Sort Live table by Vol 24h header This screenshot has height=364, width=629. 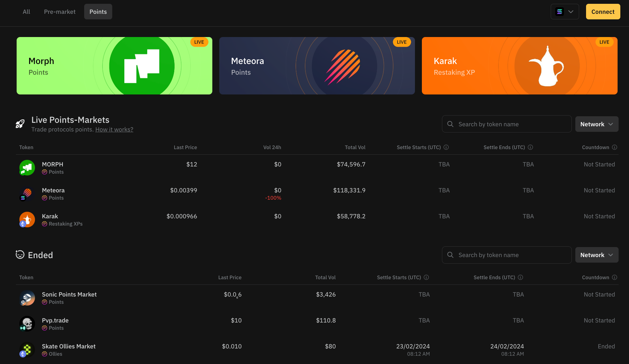coord(272,147)
